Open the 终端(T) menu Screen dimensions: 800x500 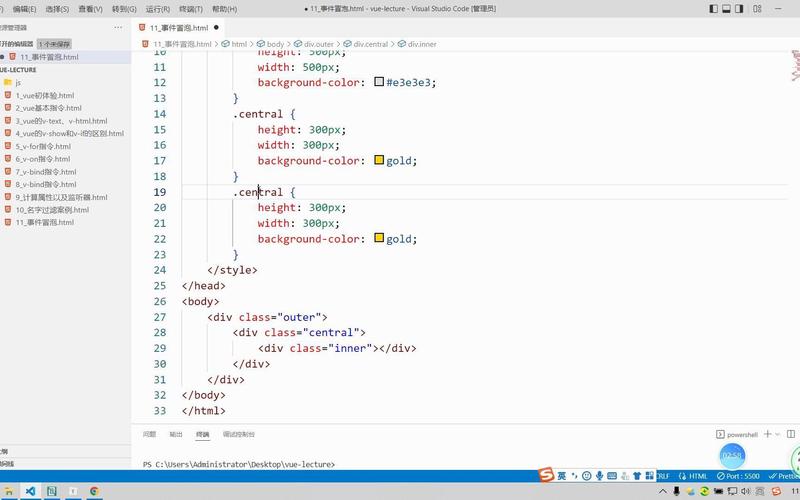pyautogui.click(x=191, y=9)
